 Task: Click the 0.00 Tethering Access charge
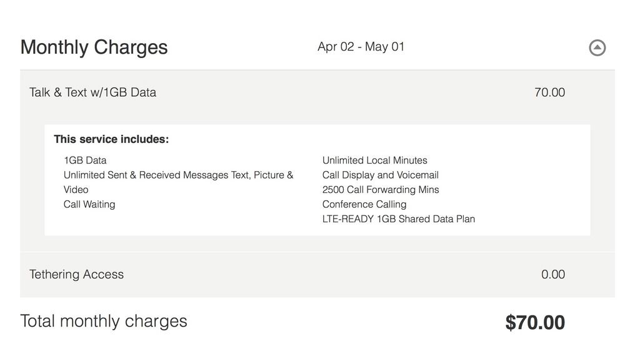point(552,275)
